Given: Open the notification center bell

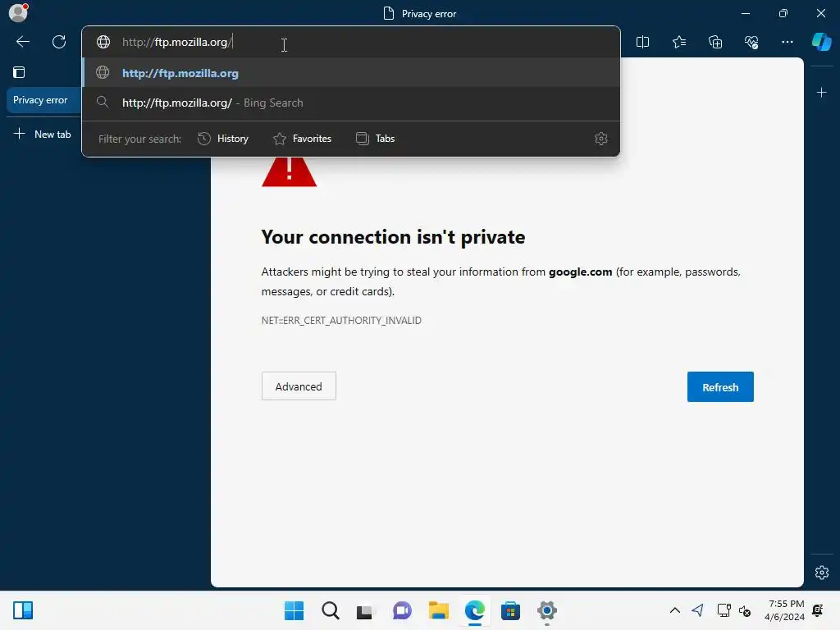Looking at the screenshot, I should 818,610.
